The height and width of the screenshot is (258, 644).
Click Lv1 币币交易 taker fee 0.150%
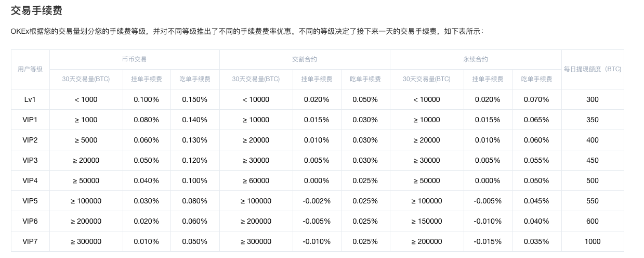point(195,99)
